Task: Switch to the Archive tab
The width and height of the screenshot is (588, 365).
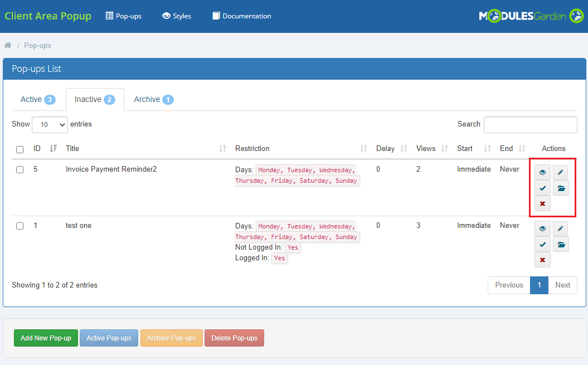Action: 154,99
